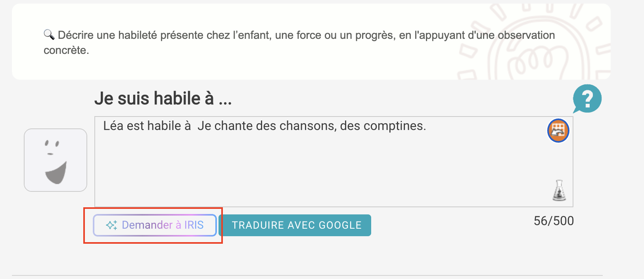Ask IRIS with Demander à IRIS button
The height and width of the screenshot is (279, 644).
(155, 225)
